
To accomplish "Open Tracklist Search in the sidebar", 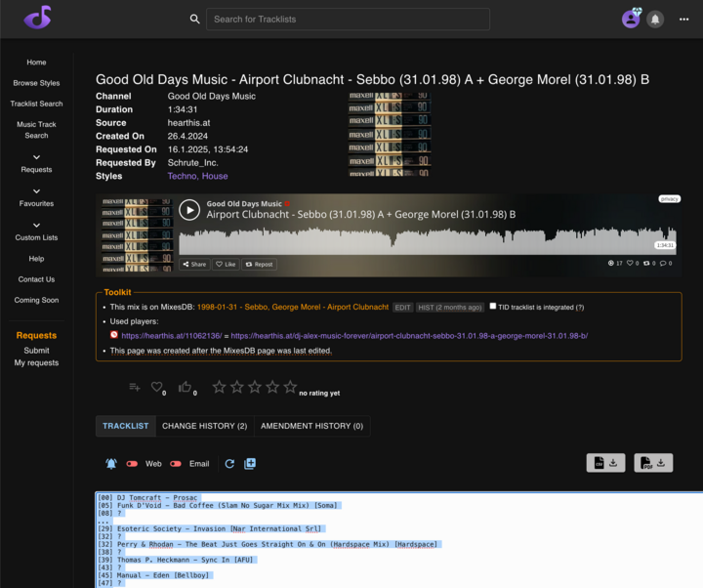I will (x=36, y=104).
